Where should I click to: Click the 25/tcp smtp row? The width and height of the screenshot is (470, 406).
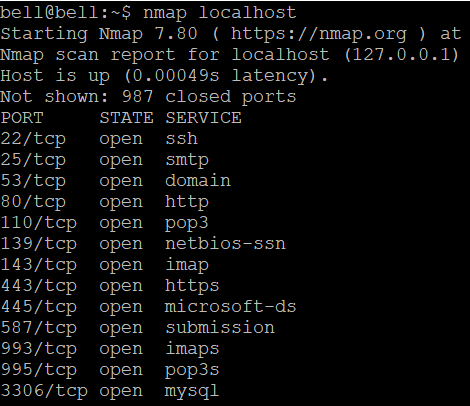pos(105,160)
